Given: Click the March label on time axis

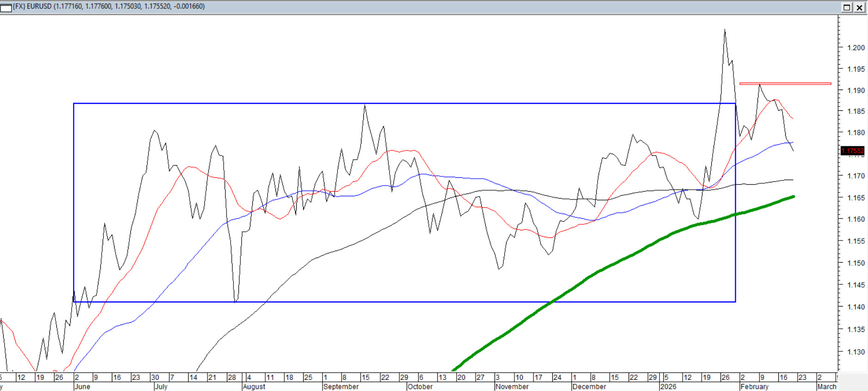Looking at the screenshot, I should click(826, 387).
